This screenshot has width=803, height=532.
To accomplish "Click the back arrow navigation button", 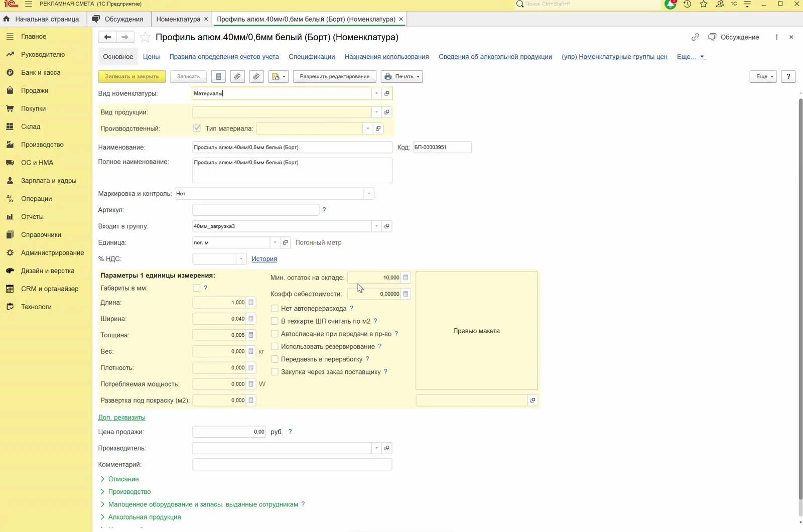I will (107, 37).
